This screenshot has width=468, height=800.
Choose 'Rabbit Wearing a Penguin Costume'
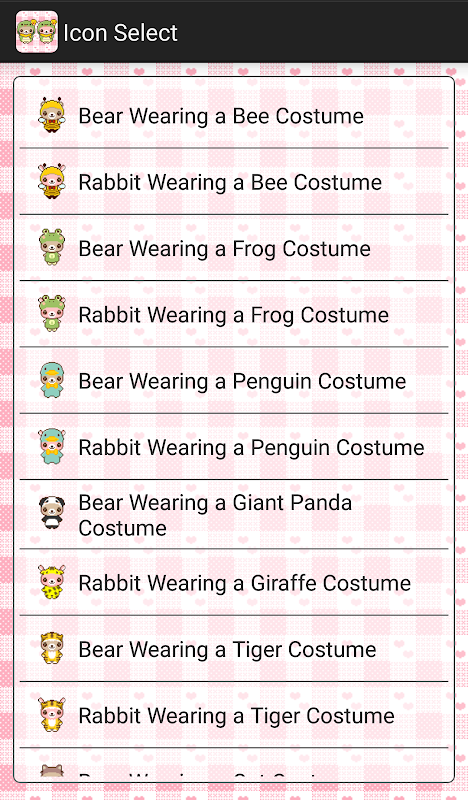coord(234,447)
